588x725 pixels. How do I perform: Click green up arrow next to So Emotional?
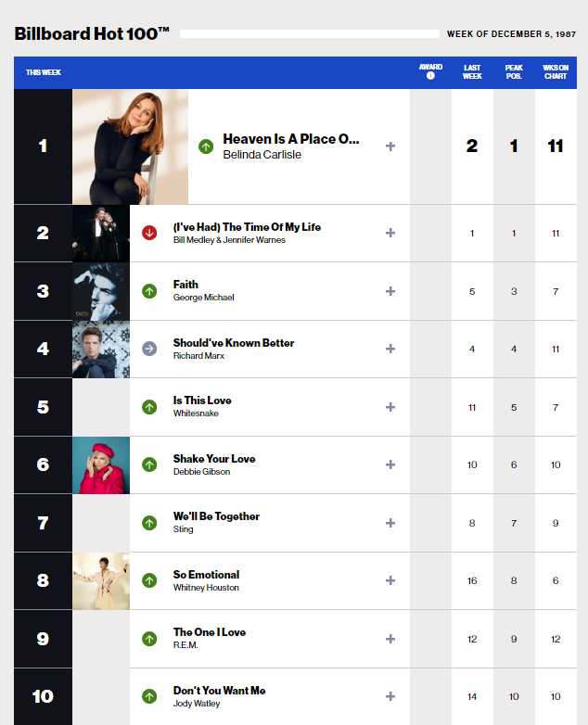point(149,580)
